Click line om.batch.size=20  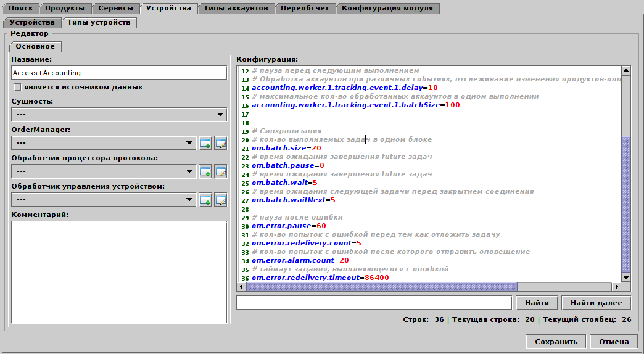tap(286, 148)
